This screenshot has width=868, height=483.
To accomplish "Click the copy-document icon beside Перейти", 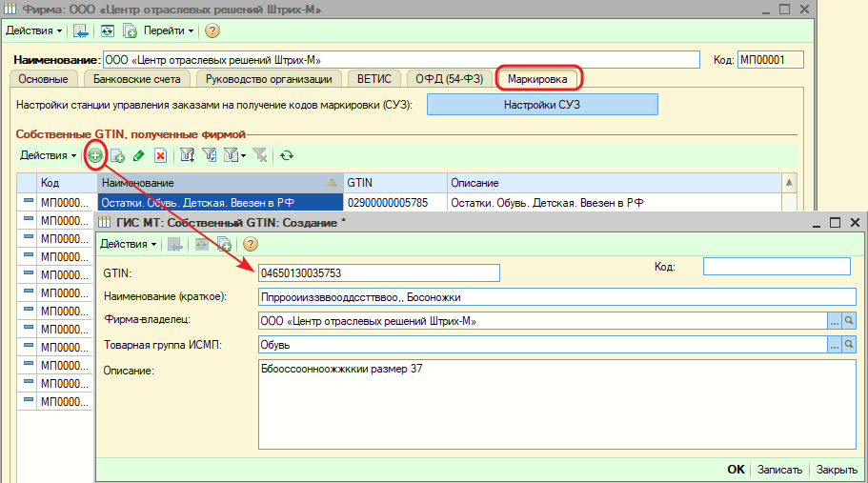I will point(130,31).
